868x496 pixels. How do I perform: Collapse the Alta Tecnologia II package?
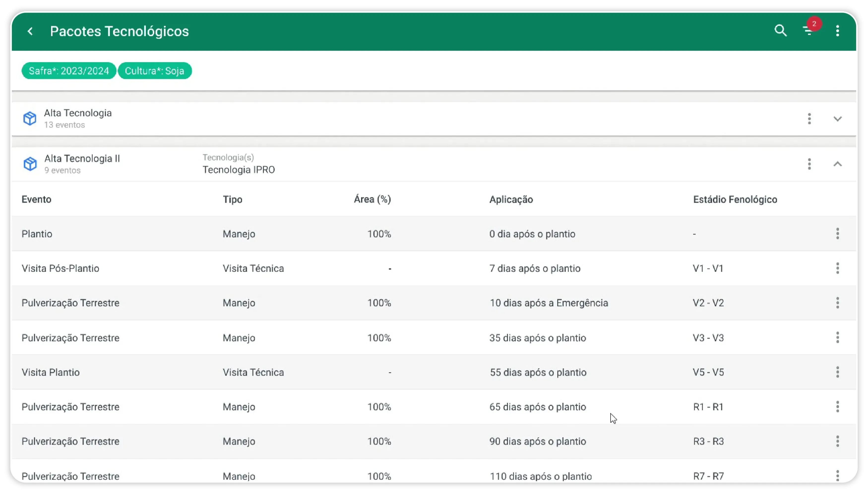(837, 164)
